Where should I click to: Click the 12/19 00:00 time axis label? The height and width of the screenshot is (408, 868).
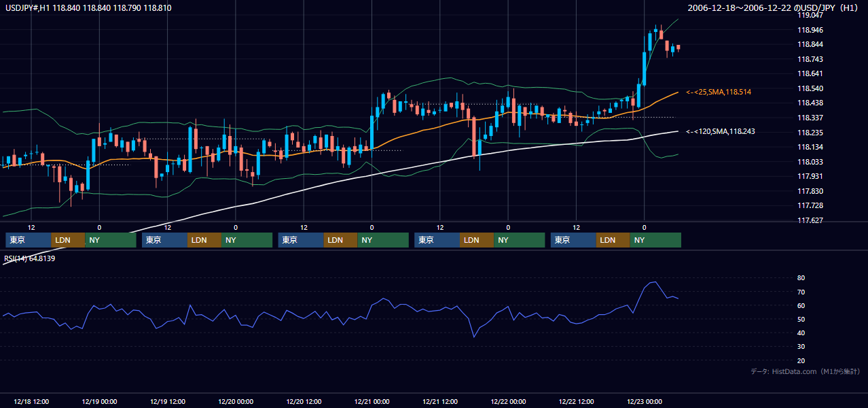click(x=99, y=401)
